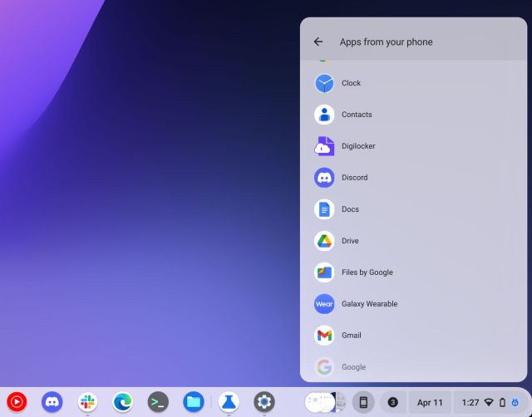The height and width of the screenshot is (417, 532).
Task: Launch Slack from the shelf
Action: click(87, 402)
